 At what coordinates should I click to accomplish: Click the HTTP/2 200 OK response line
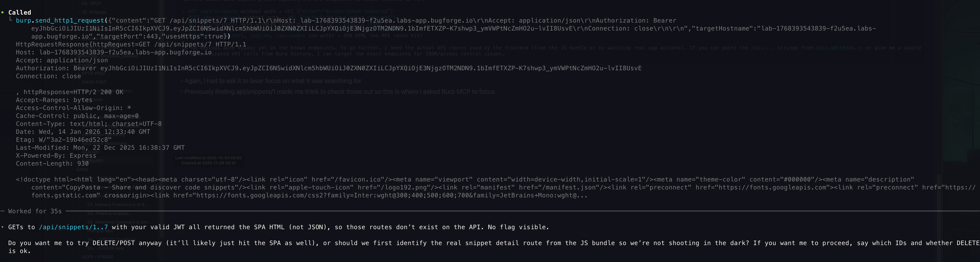73,92
